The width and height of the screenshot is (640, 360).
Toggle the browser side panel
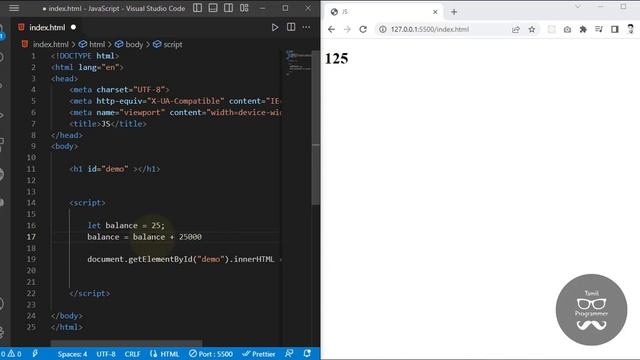[615, 29]
